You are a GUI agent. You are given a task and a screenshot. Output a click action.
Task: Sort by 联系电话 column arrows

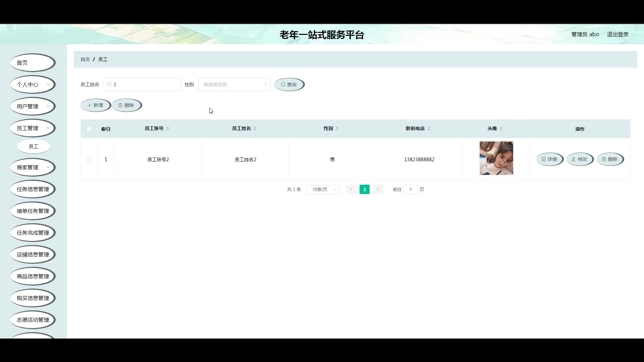(x=429, y=128)
